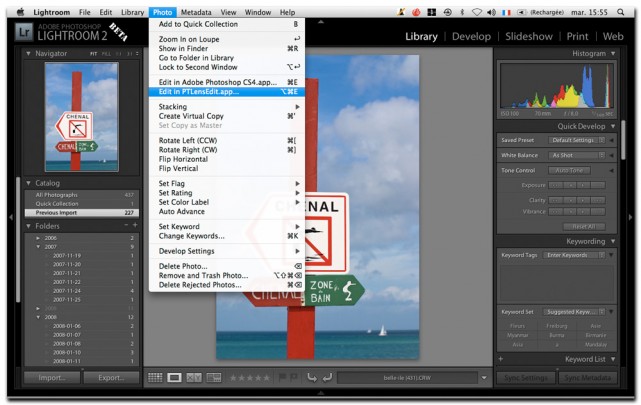Image resolution: width=641 pixels, height=405 pixels.
Task: Open Compare view (XY) in the toolbar
Action: coord(194,377)
